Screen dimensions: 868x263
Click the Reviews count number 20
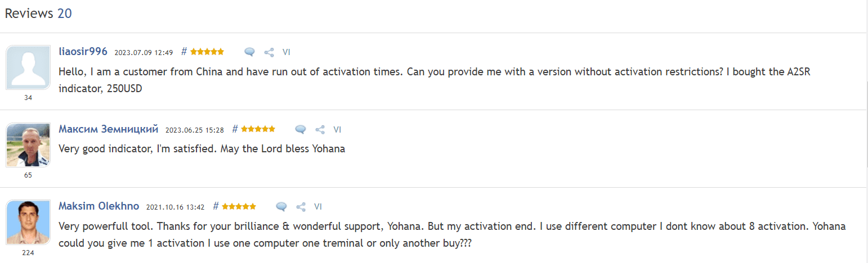click(x=65, y=13)
